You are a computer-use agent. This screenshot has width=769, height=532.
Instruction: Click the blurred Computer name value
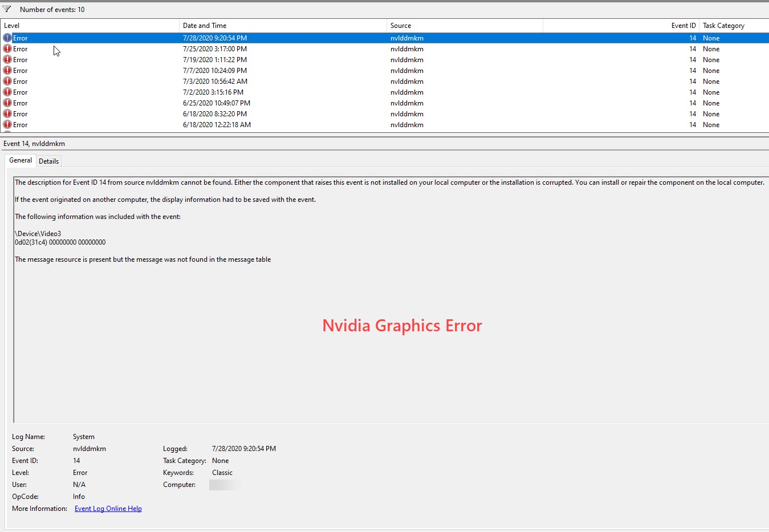pyautogui.click(x=225, y=485)
